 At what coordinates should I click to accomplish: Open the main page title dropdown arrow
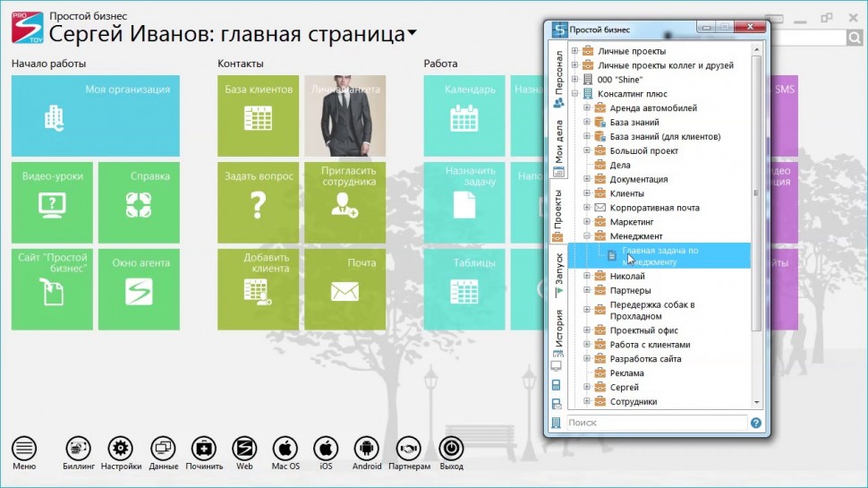pyautogui.click(x=412, y=33)
